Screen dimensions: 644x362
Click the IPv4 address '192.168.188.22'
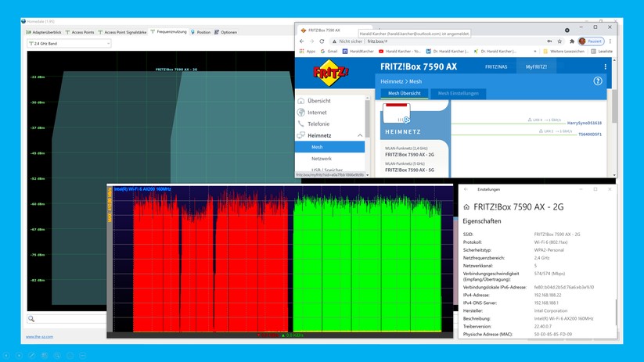point(548,295)
